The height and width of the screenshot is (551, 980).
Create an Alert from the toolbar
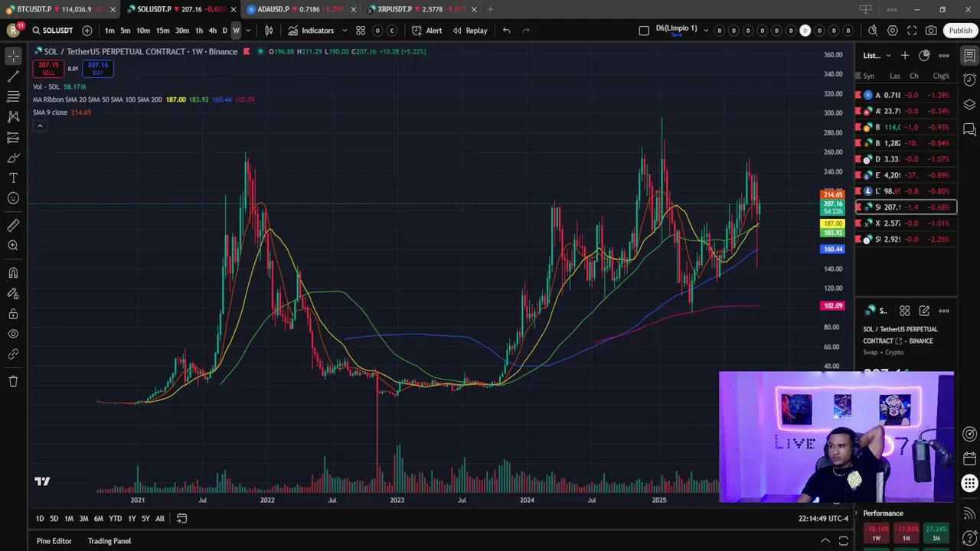(x=426, y=31)
